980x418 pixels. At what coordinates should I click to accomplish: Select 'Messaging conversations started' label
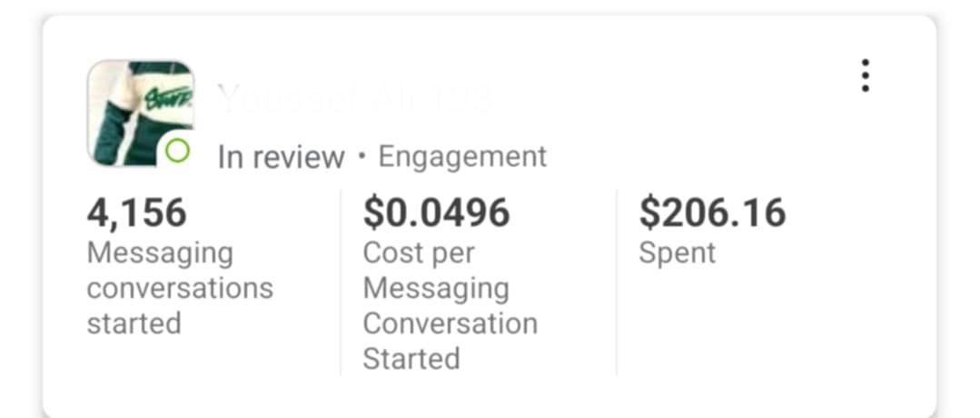pyautogui.click(x=179, y=287)
